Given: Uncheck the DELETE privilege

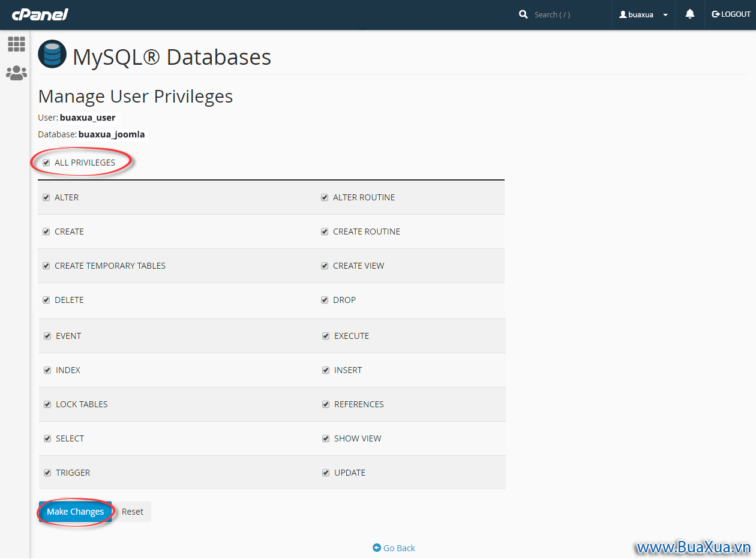Looking at the screenshot, I should (46, 300).
